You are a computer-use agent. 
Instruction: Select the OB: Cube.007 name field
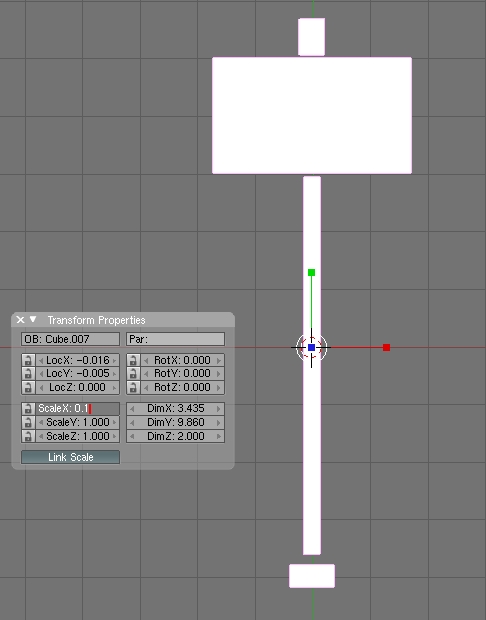(70, 339)
